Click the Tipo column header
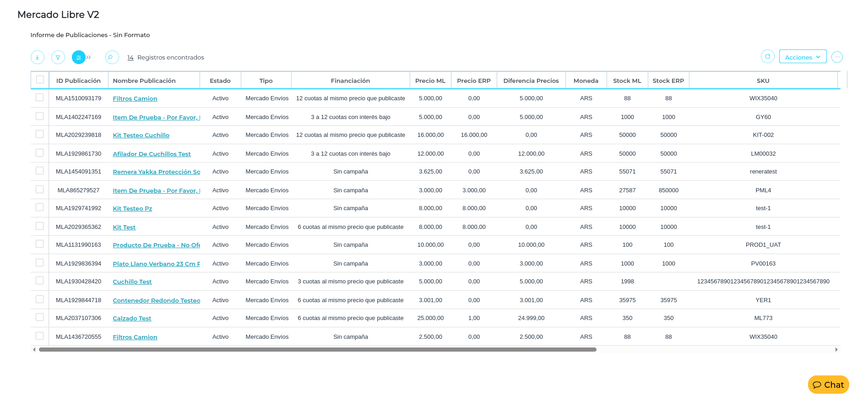Image resolution: width=868 pixels, height=407 pixels. 266,81
